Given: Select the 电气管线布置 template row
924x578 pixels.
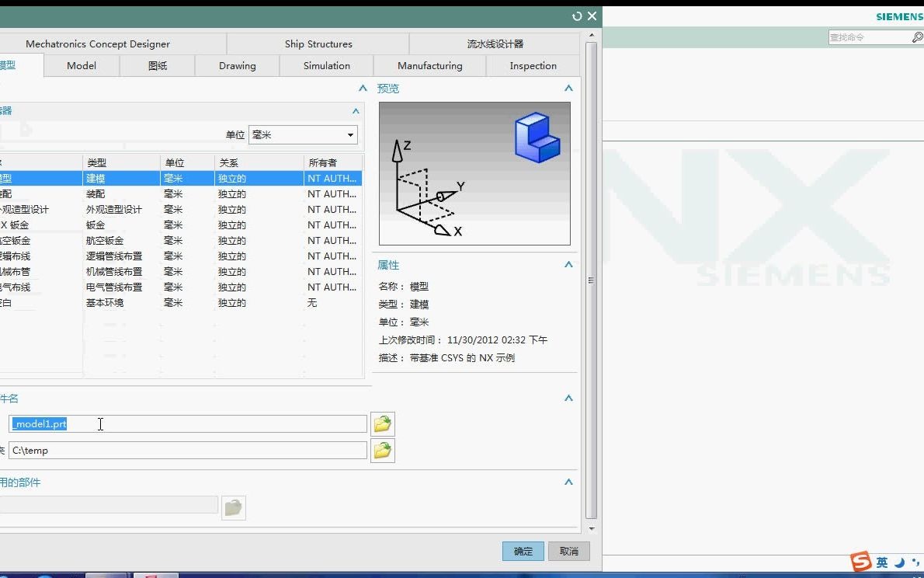Looking at the screenshot, I should (180, 287).
